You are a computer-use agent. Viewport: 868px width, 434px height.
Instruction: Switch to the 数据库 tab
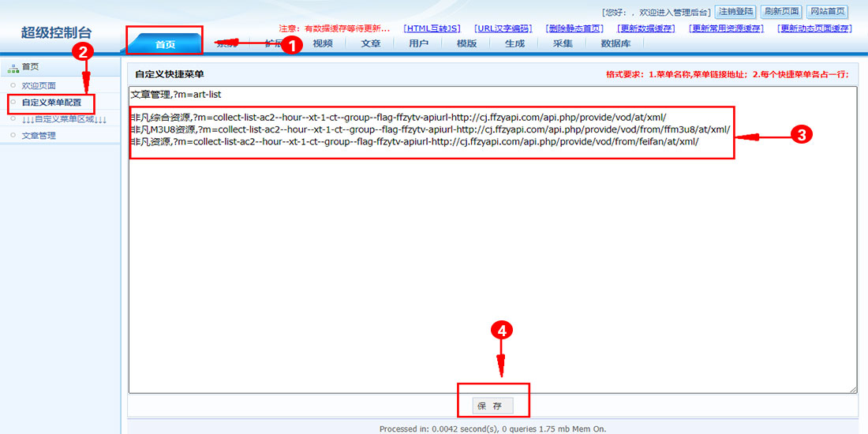[x=615, y=43]
